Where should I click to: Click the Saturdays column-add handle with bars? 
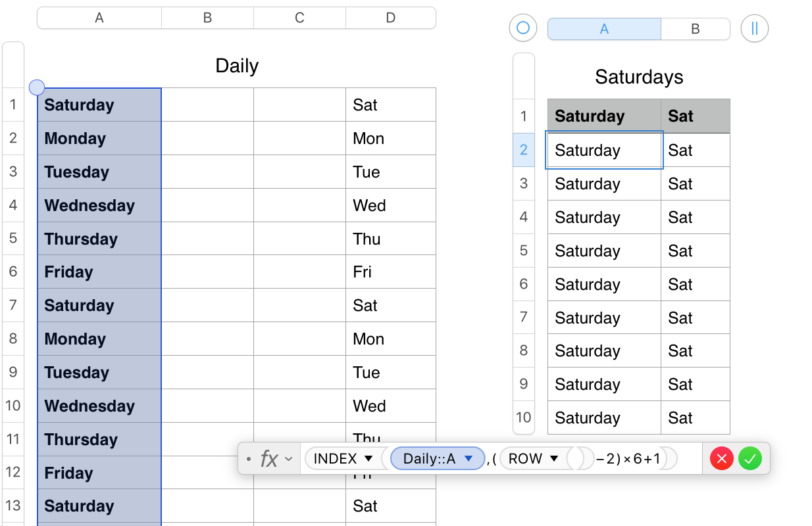754,28
